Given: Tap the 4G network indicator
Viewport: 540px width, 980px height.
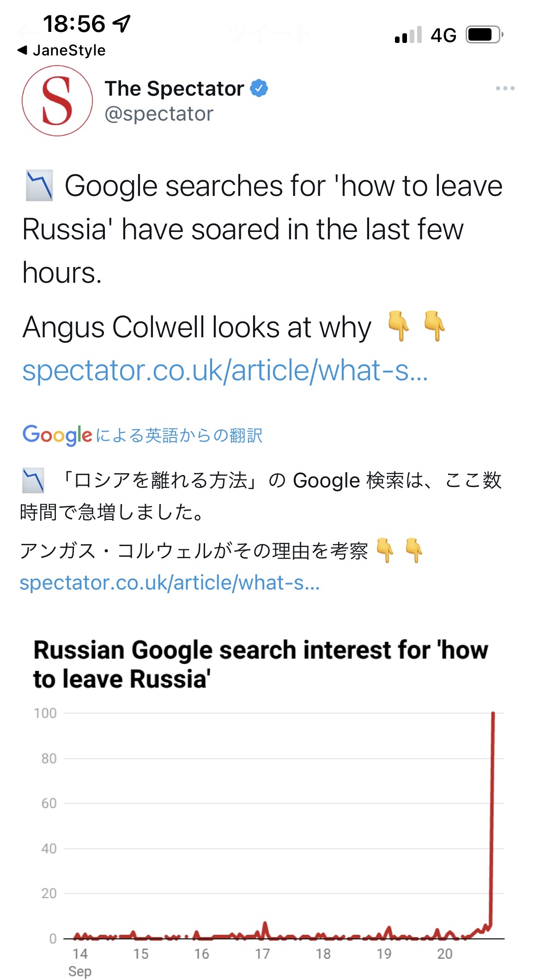Looking at the screenshot, I should click(443, 35).
